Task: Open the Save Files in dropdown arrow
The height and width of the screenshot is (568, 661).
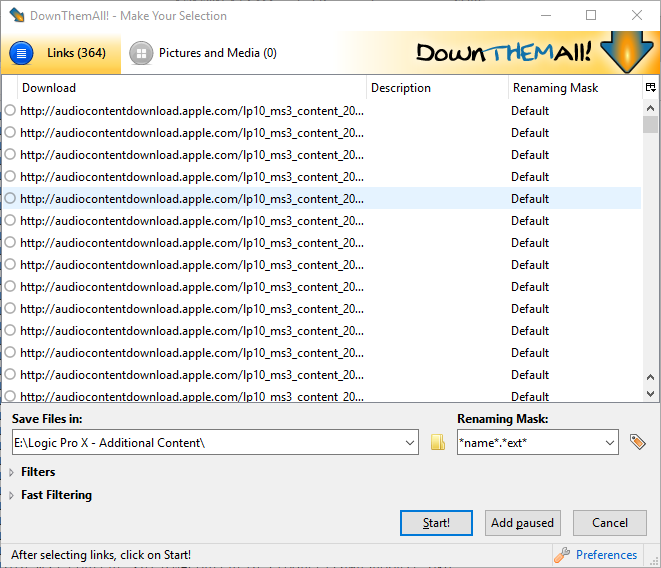Action: coord(408,442)
